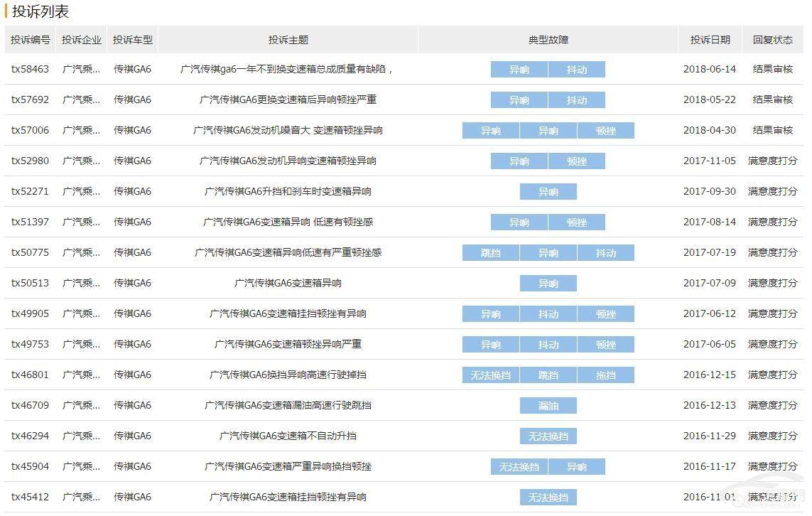Select the 投诉车型 column header
This screenshot has width=812, height=516.
click(x=133, y=40)
